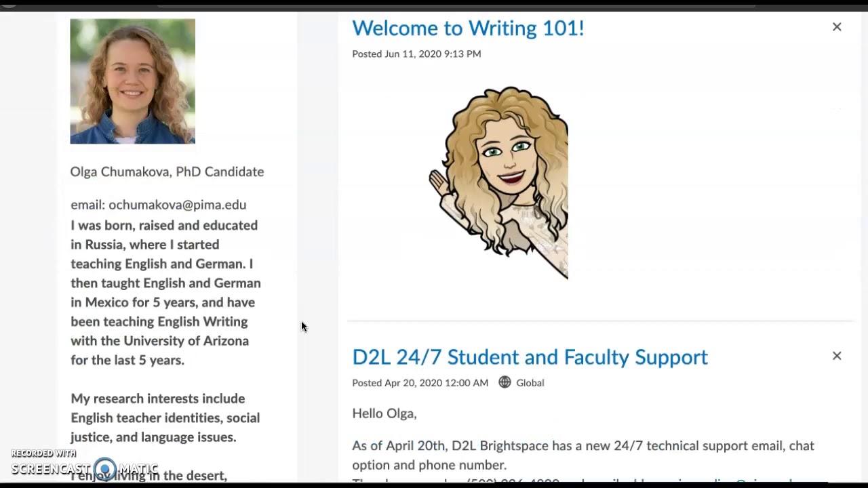Dismiss the D2L 24/7 Support announcement

pos(837,356)
